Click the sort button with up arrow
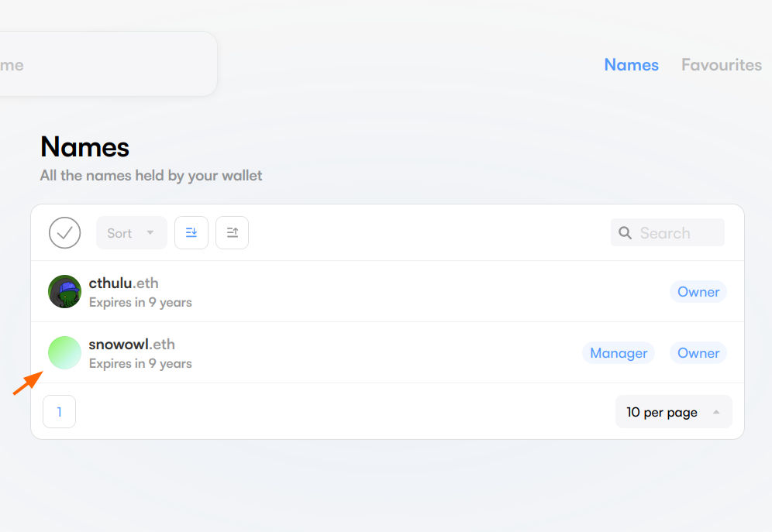Viewport: 772px width, 532px height. [232, 233]
